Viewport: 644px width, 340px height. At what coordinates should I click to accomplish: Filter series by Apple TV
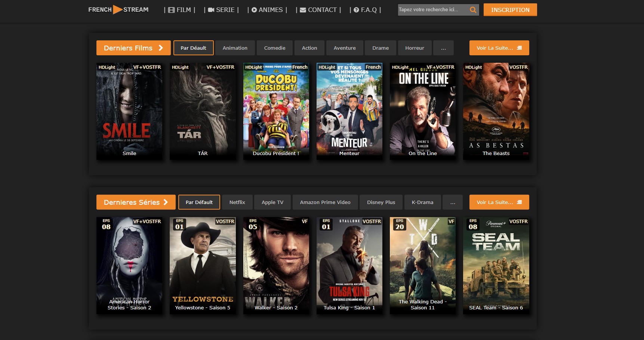point(272,202)
